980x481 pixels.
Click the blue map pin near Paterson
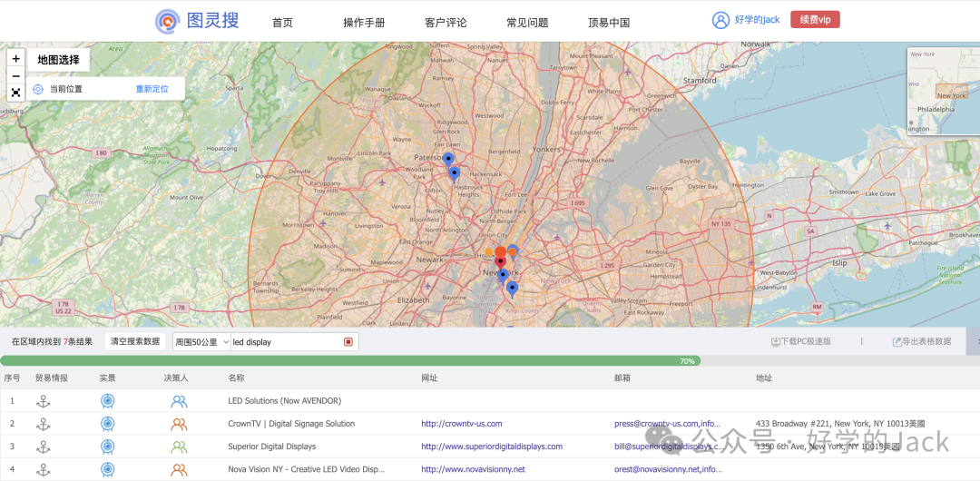point(448,160)
